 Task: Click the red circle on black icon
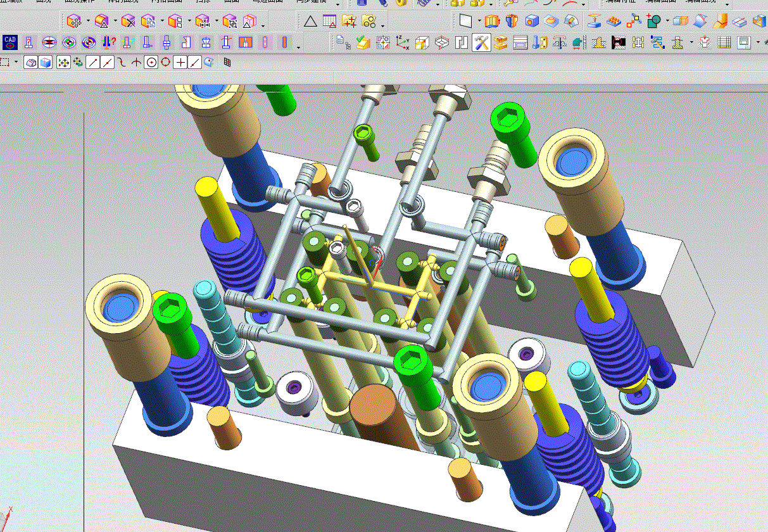(619, 42)
